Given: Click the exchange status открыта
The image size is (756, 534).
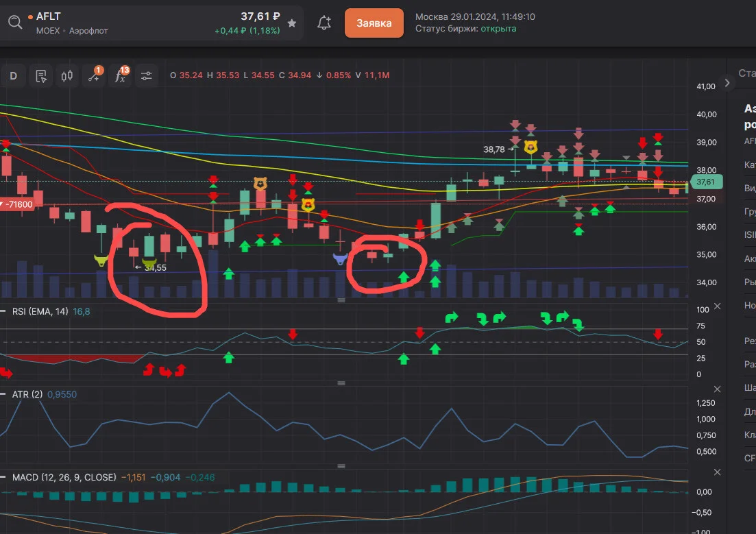Looking at the screenshot, I should click(x=498, y=29).
